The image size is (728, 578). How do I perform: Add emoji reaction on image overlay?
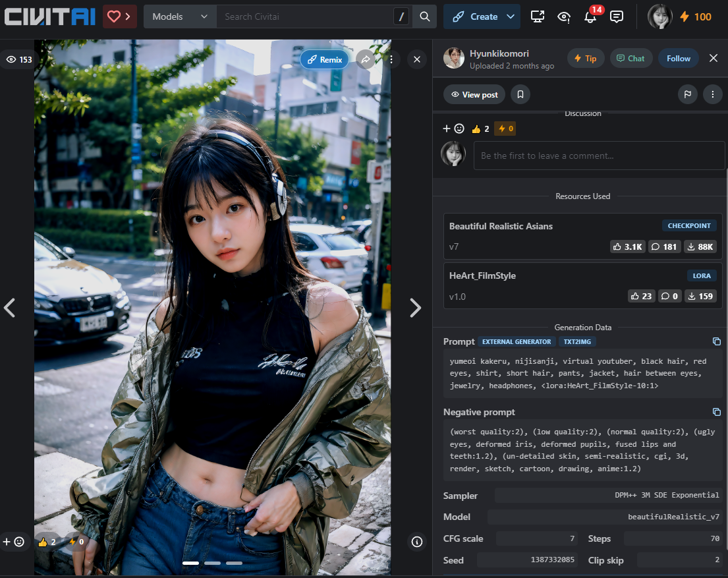[13, 542]
